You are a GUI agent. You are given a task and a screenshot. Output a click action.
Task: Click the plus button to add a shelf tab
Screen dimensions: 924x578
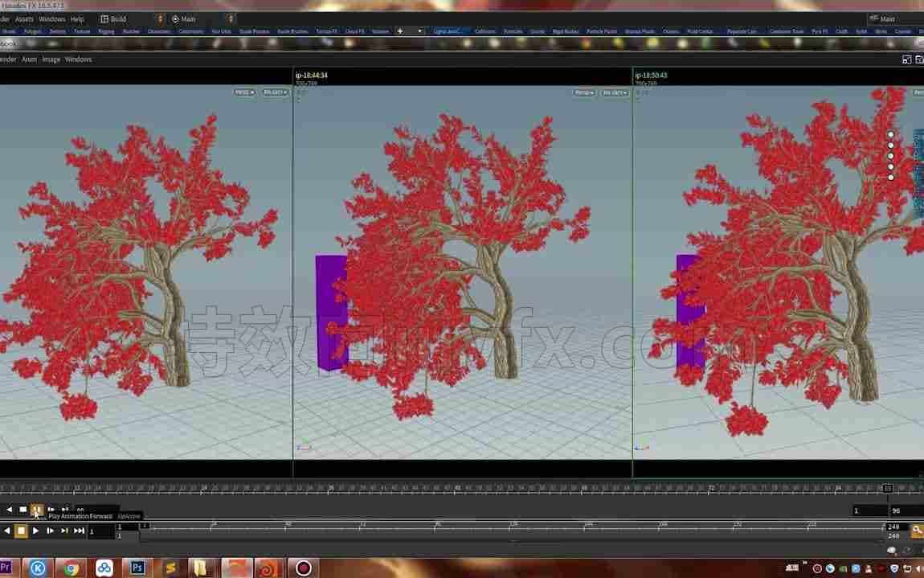click(x=400, y=31)
